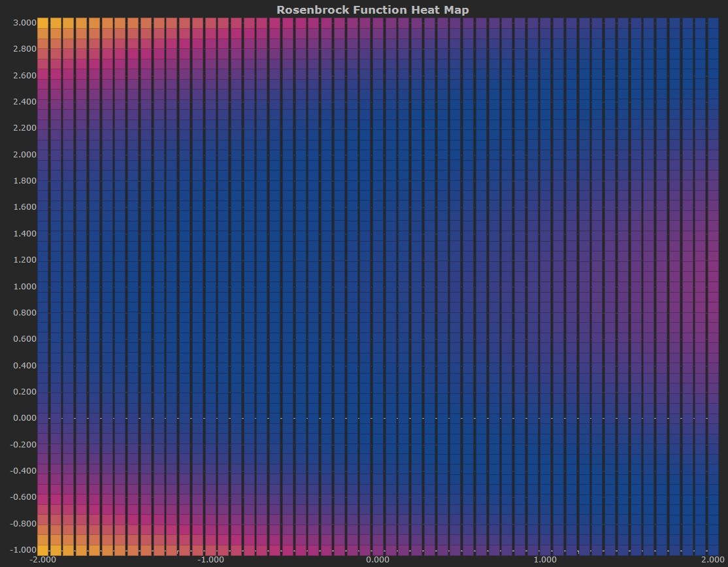Select the yellow heat map cell at x -2.000, y -1.000
The height and width of the screenshot is (567, 728).
(42, 550)
